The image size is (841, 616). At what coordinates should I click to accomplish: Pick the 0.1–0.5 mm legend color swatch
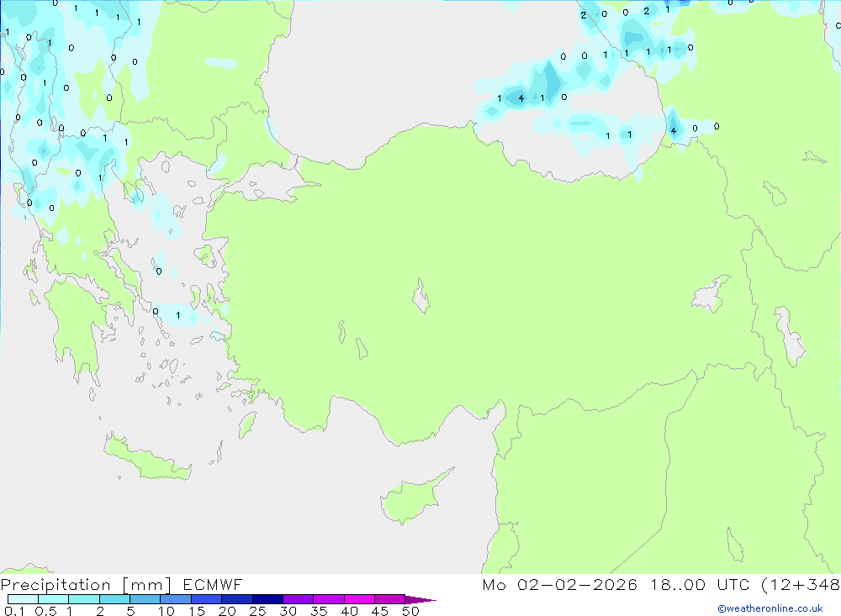pyautogui.click(x=23, y=599)
